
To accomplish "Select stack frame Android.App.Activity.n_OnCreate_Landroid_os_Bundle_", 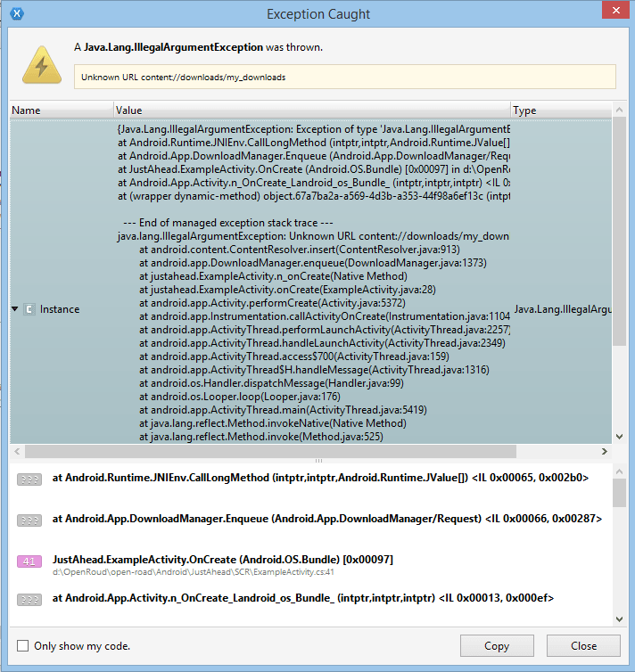I will [x=302, y=598].
